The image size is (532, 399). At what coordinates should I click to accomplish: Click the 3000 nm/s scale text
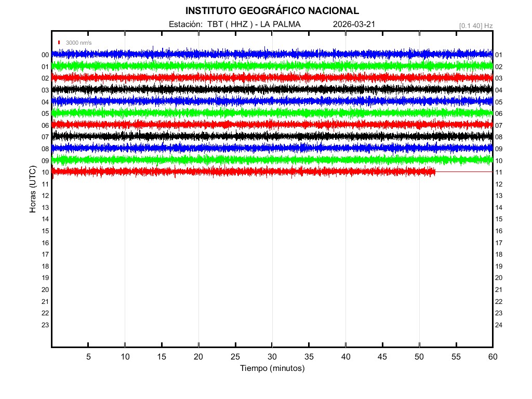coord(78,43)
